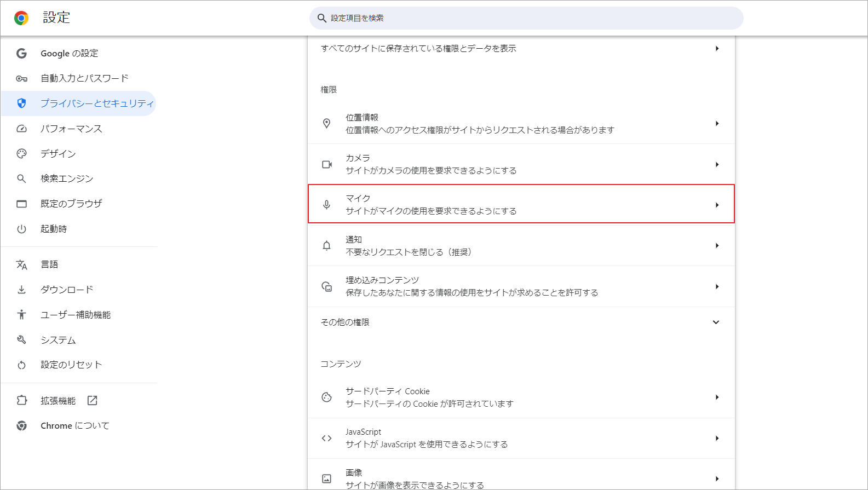Click the shield icon for プライバシーとセキュリティ
868x490 pixels.
pos(21,103)
